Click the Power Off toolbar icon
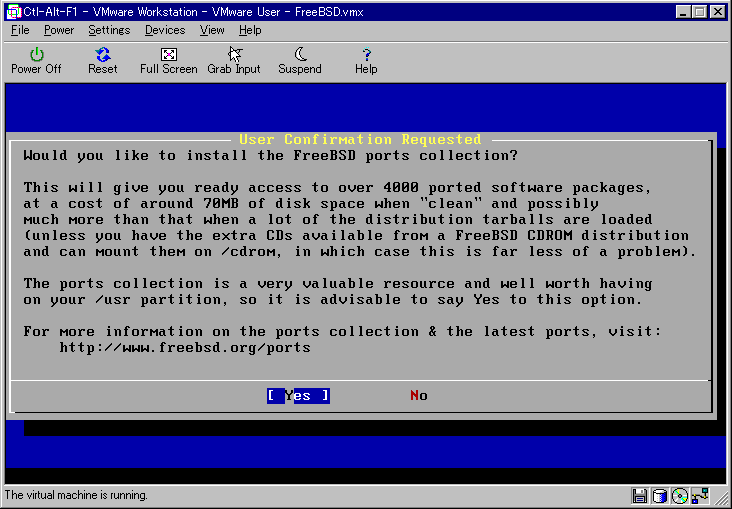 coord(36,55)
